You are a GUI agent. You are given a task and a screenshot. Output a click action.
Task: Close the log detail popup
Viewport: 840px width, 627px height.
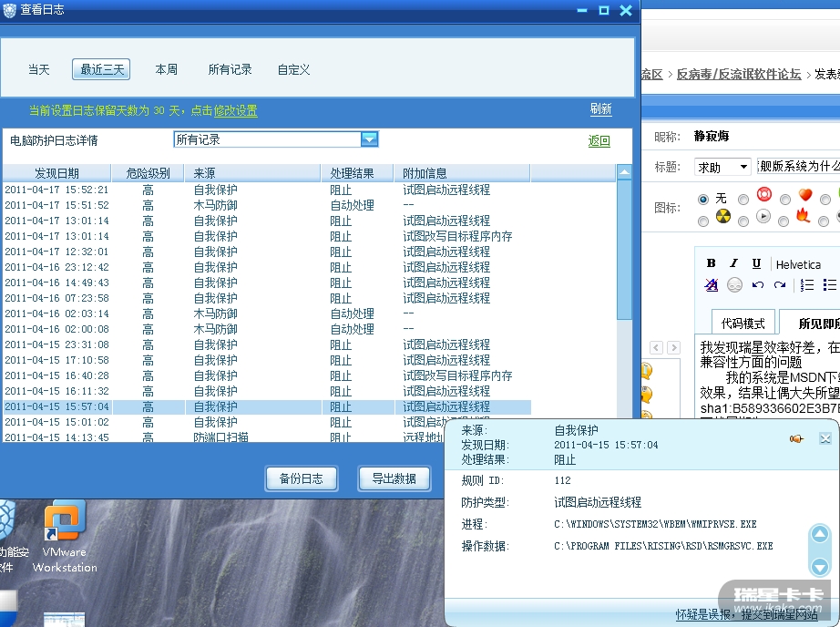825,439
